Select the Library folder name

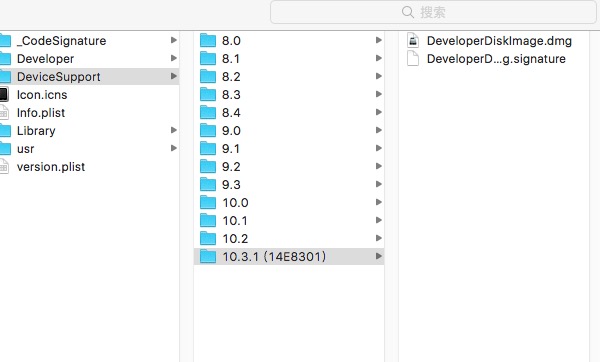tap(36, 130)
